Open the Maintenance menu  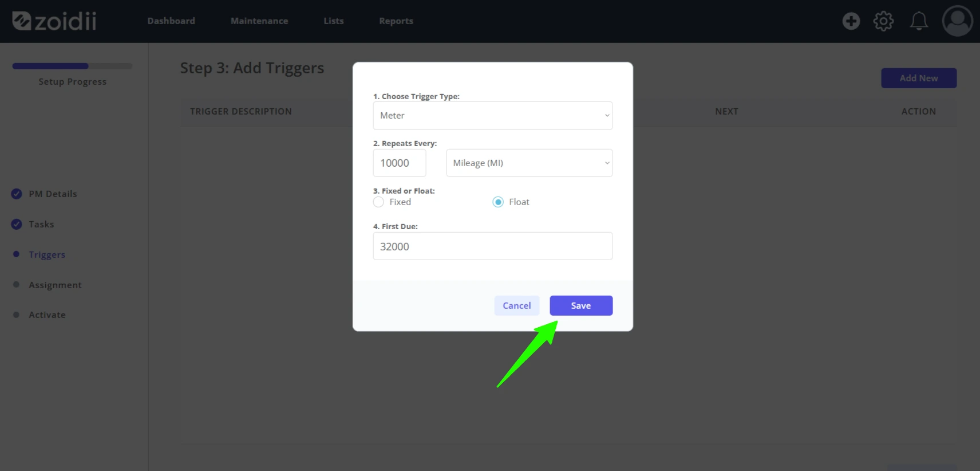point(259,21)
